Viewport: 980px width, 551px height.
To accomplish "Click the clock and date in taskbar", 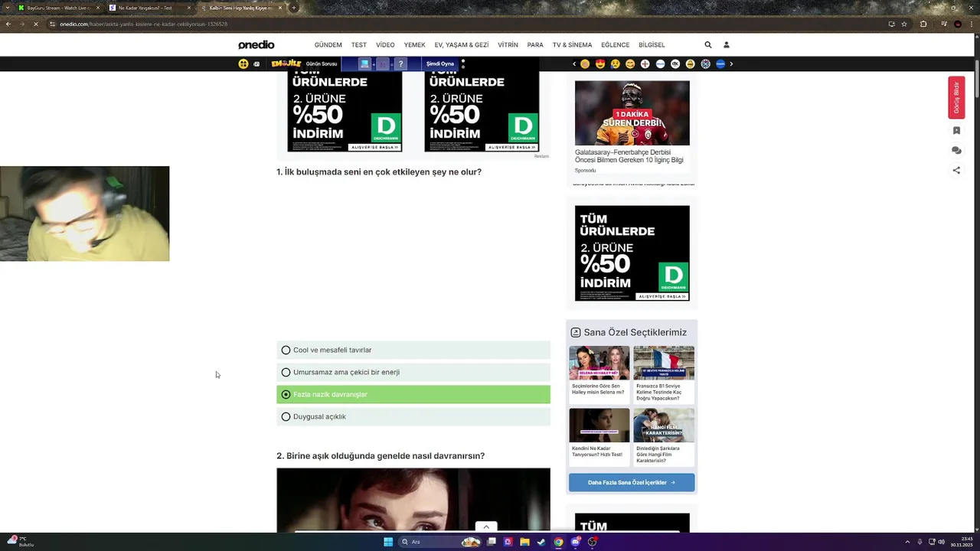I will pyautogui.click(x=962, y=542).
